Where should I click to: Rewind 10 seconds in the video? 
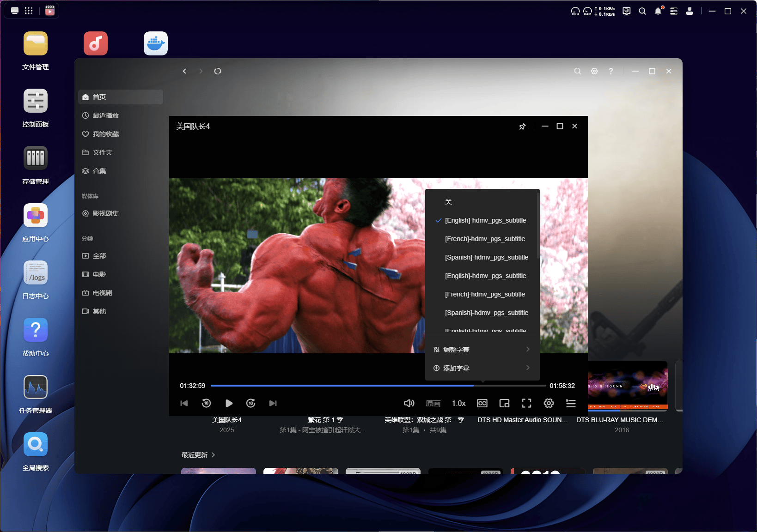tap(207, 403)
